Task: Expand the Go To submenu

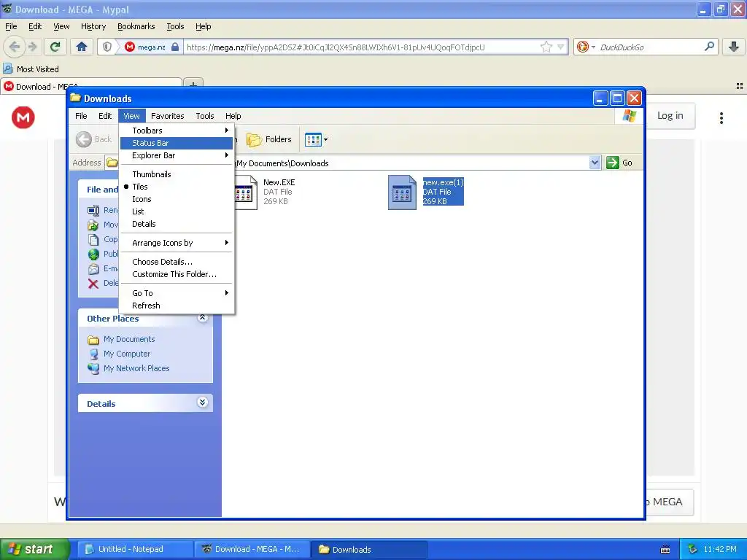Action: (177, 293)
